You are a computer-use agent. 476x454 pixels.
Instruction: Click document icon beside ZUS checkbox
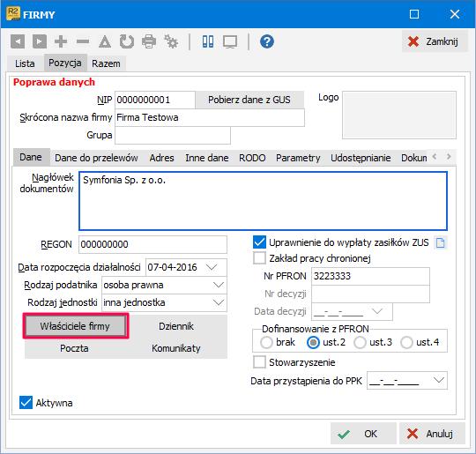tap(440, 242)
